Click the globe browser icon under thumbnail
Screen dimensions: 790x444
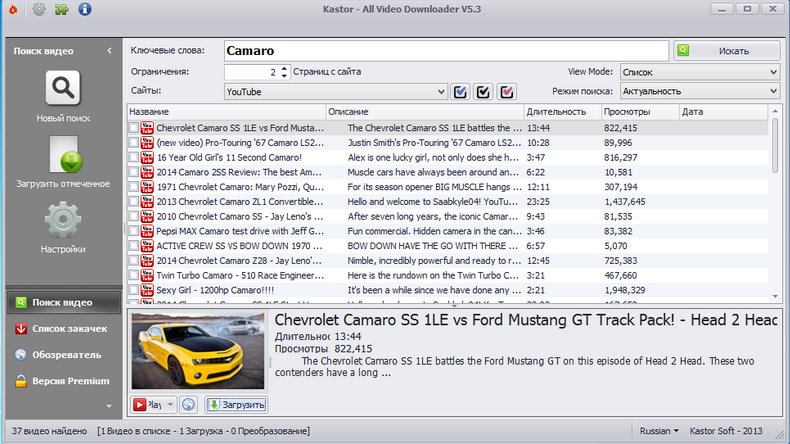(x=188, y=405)
